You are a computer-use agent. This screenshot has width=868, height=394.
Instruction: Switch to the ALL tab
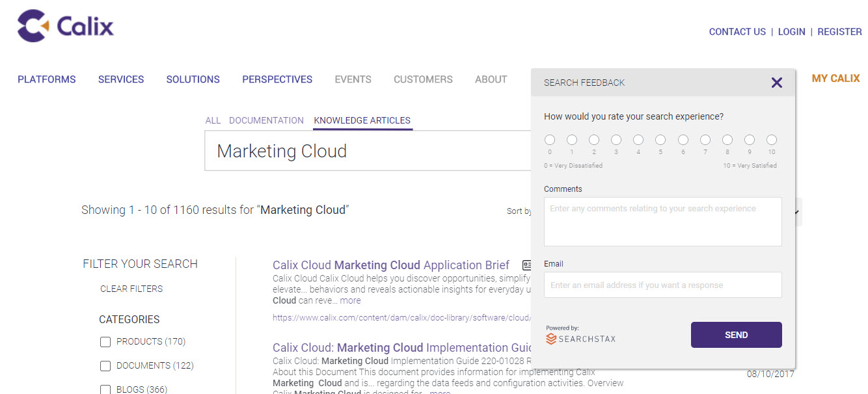213,120
